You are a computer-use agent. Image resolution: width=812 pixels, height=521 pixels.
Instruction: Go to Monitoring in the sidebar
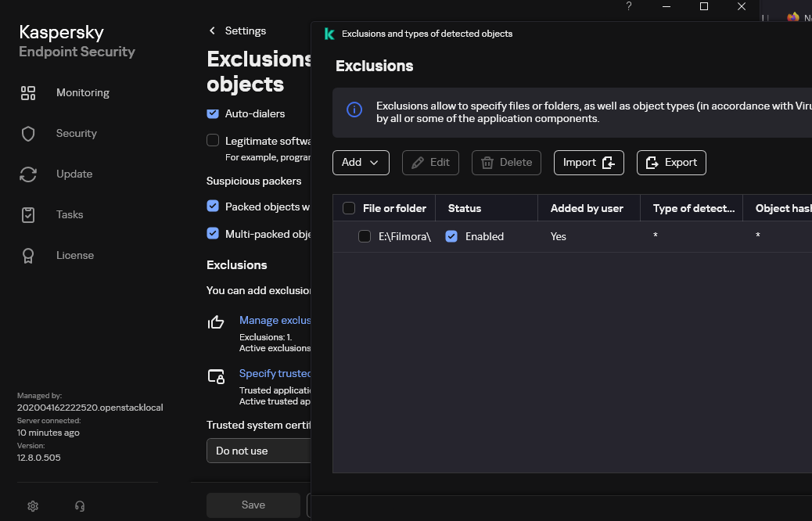(83, 93)
